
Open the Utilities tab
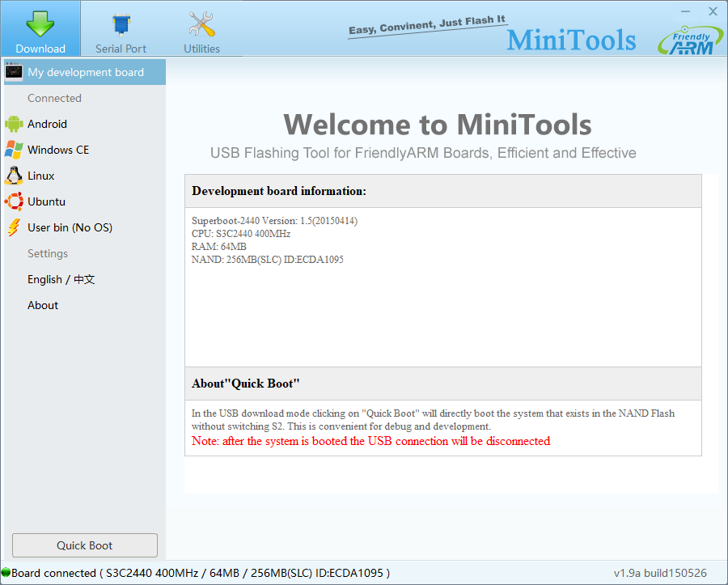(201, 28)
